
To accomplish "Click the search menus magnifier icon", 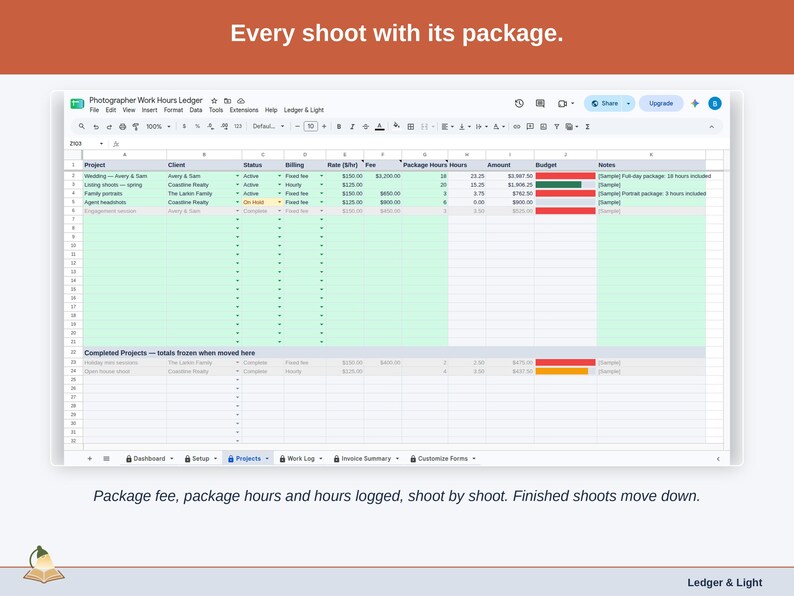I will point(82,127).
